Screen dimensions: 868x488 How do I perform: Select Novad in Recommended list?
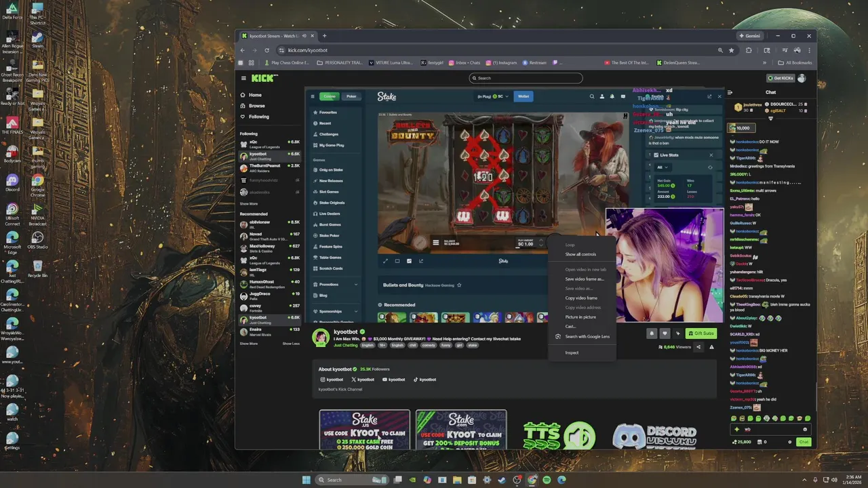point(270,235)
